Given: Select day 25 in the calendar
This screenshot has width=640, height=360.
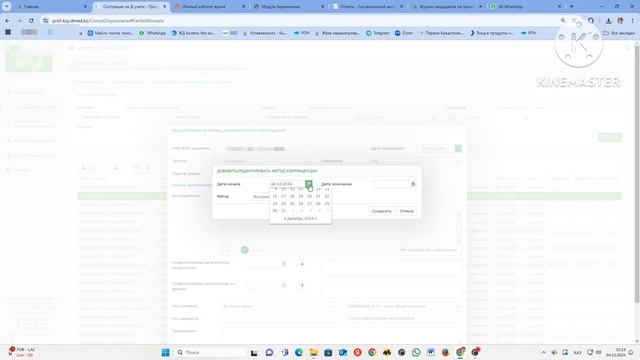Looking at the screenshot, I should [x=292, y=203].
